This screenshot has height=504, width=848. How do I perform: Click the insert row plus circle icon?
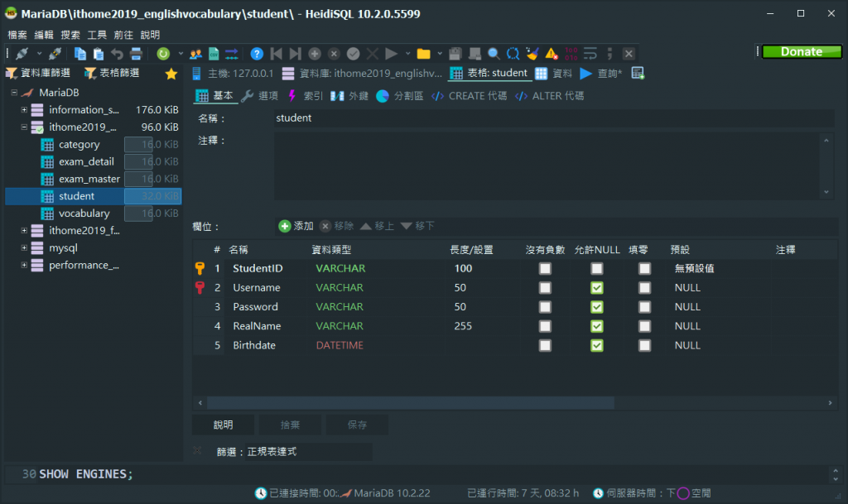coord(315,54)
